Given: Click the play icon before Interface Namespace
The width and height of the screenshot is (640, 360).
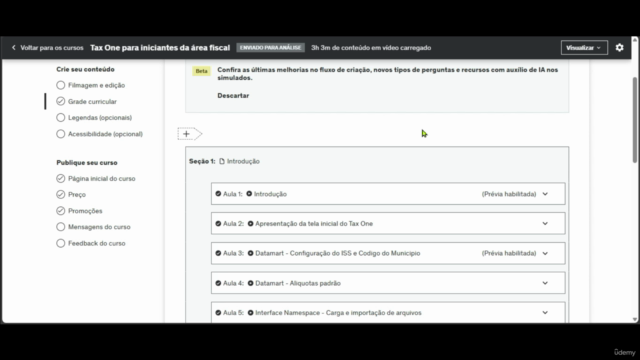Looking at the screenshot, I should pyautogui.click(x=250, y=313).
